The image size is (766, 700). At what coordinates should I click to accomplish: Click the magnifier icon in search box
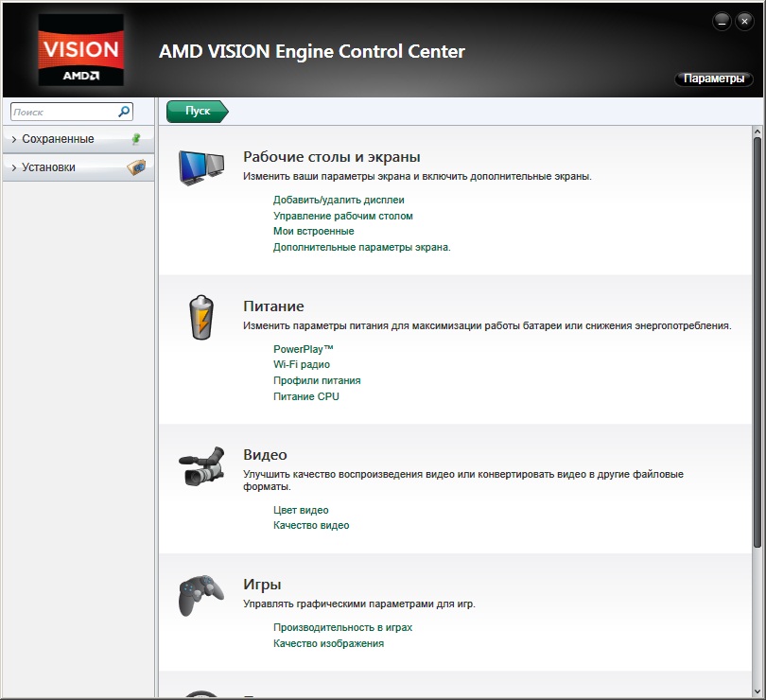124,112
